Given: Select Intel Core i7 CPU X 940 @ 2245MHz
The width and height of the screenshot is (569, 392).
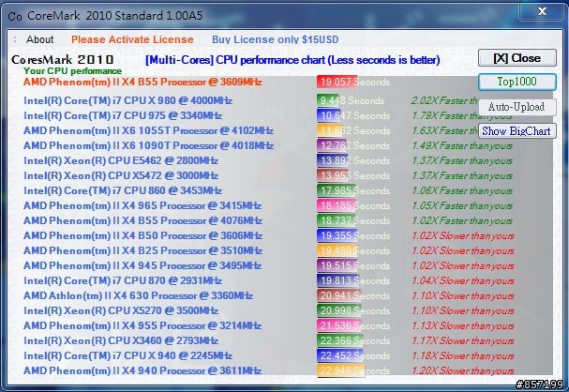Looking at the screenshot, I should pyautogui.click(x=128, y=355).
